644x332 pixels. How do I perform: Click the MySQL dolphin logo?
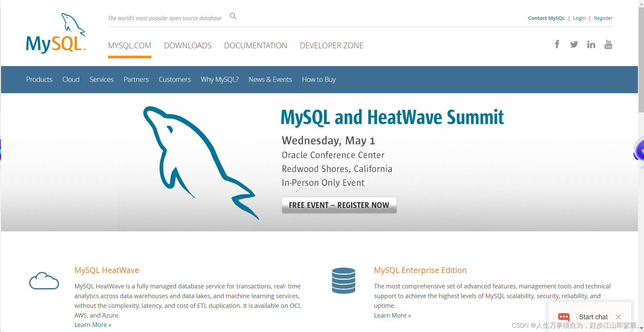pyautogui.click(x=56, y=33)
